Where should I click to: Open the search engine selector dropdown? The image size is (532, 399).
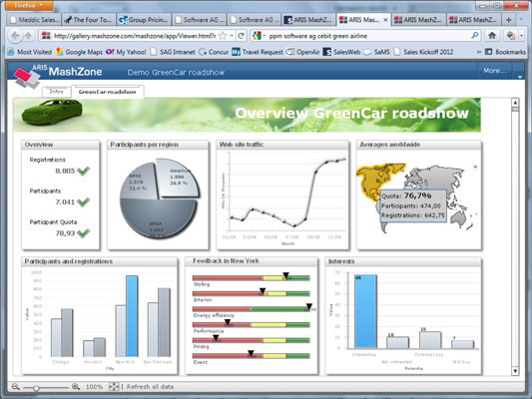click(264, 36)
